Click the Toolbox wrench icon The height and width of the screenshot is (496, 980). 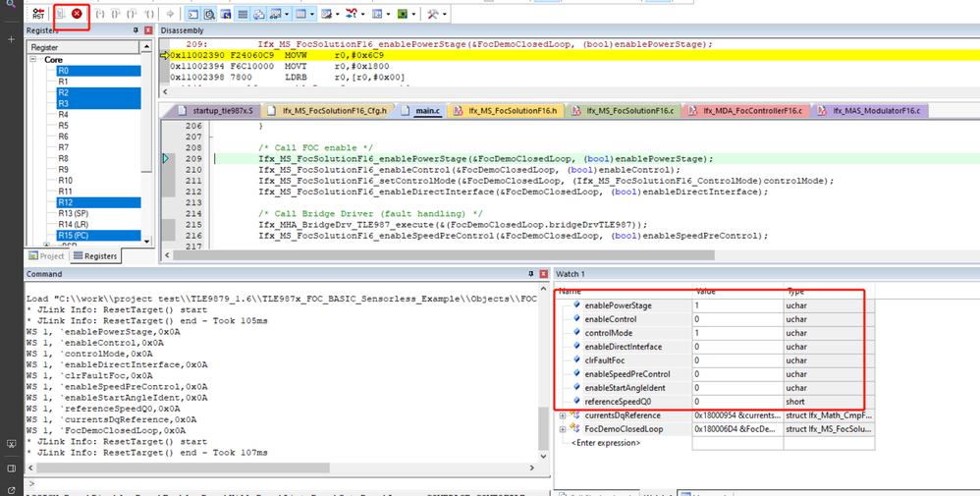click(432, 14)
